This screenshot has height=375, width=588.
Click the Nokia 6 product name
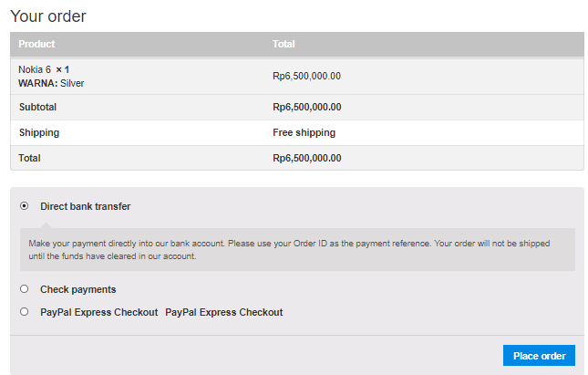coord(35,69)
